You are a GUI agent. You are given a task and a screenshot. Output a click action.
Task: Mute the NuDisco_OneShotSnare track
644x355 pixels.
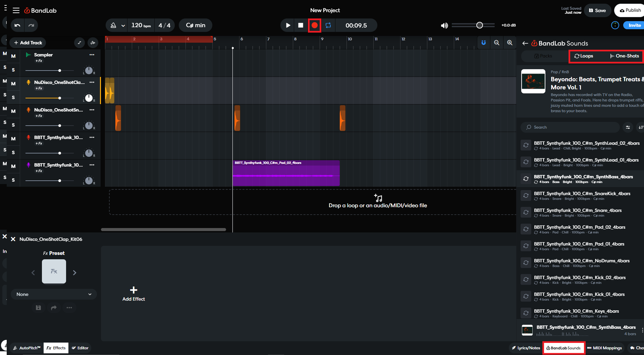click(13, 111)
